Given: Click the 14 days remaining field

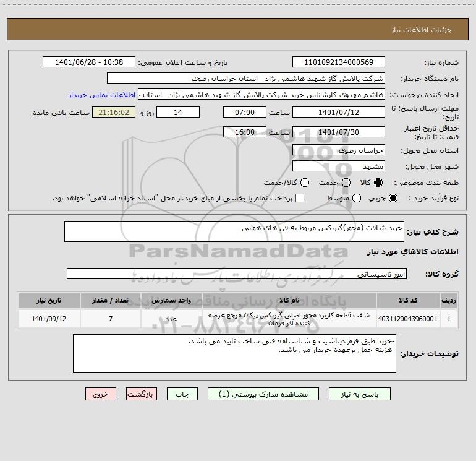Looking at the screenshot, I should coord(178,112).
